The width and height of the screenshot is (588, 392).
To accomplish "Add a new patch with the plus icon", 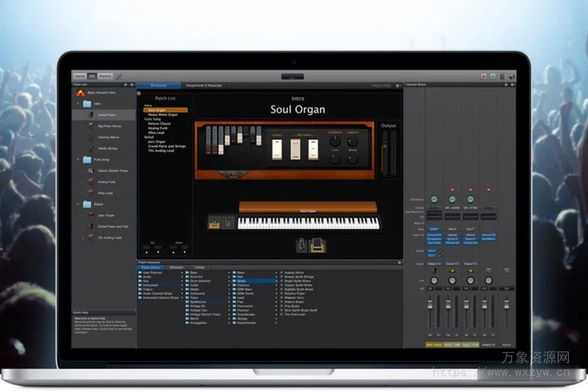I will (x=125, y=84).
